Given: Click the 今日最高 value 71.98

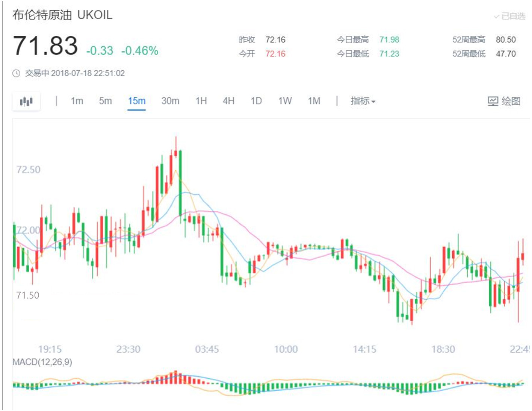Looking at the screenshot, I should click(389, 40).
